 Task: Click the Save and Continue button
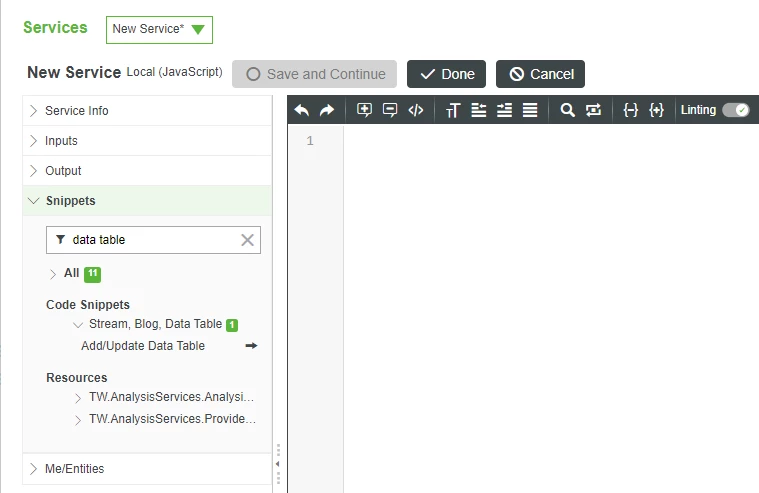tap(314, 74)
